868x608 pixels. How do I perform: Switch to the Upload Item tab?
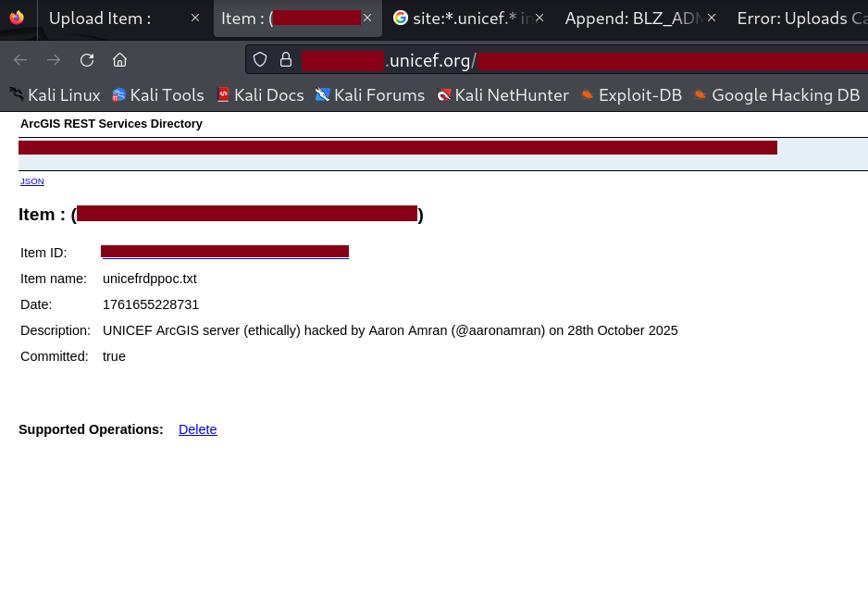pos(100,17)
